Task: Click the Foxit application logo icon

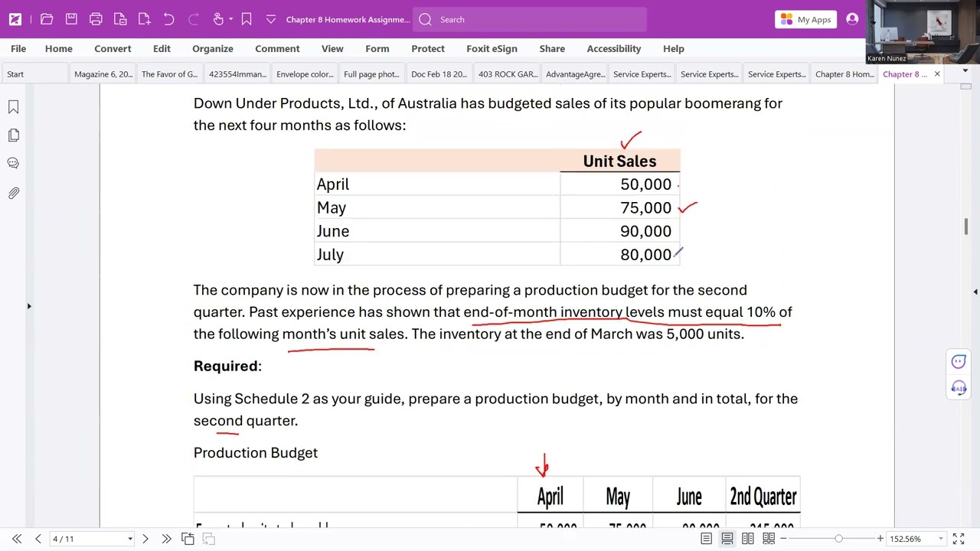Action: pos(15,19)
